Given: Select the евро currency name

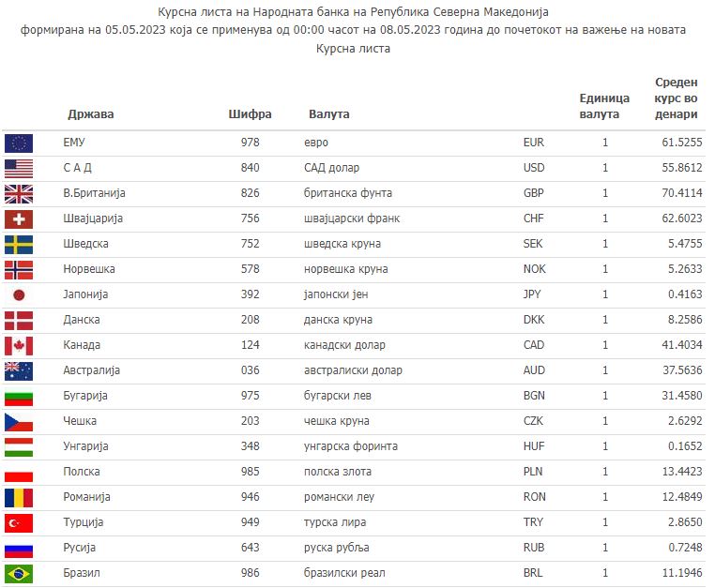Looking at the screenshot, I should [x=316, y=143].
